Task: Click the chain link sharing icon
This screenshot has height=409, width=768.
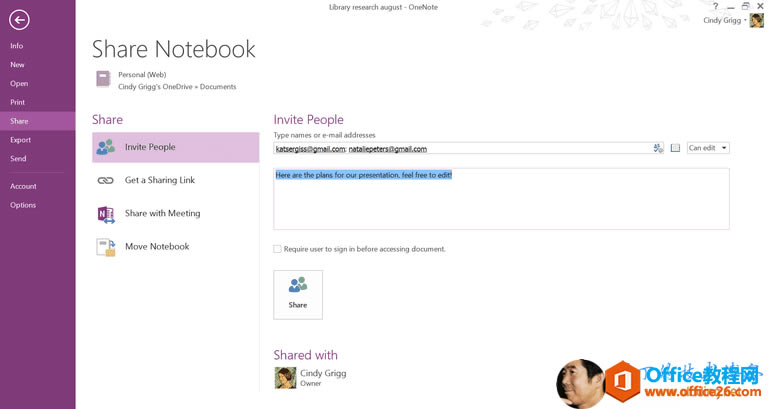Action: click(x=105, y=181)
